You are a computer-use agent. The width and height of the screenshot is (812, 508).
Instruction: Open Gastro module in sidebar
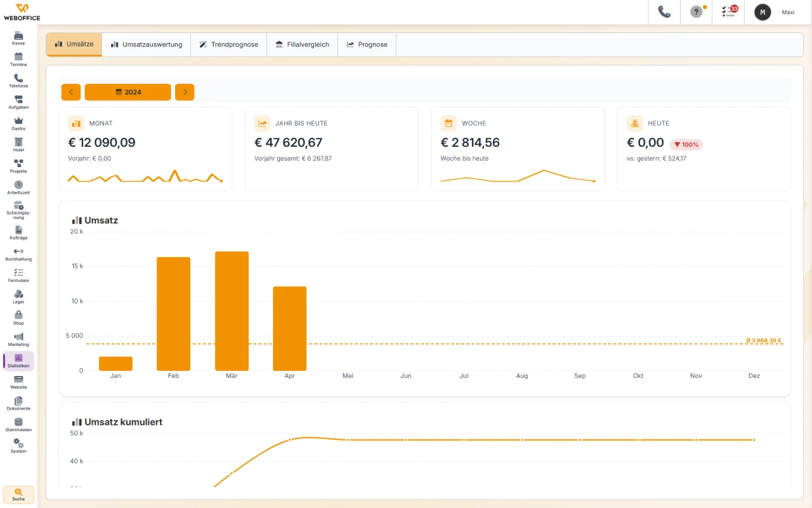[x=18, y=123]
